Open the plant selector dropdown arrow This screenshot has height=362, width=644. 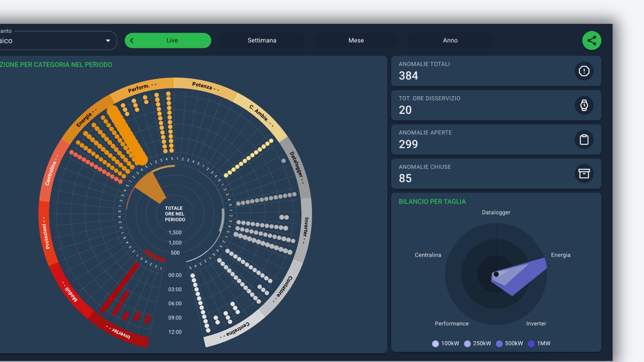coord(108,41)
